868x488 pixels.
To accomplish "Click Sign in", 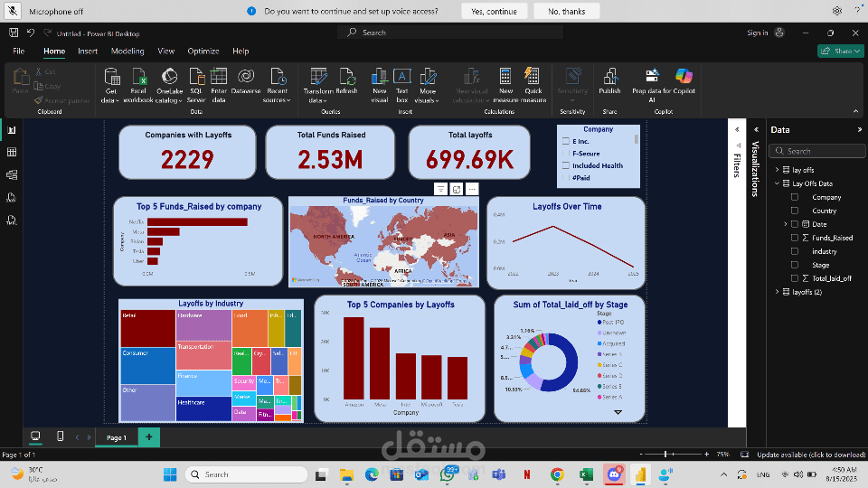I will coord(758,33).
